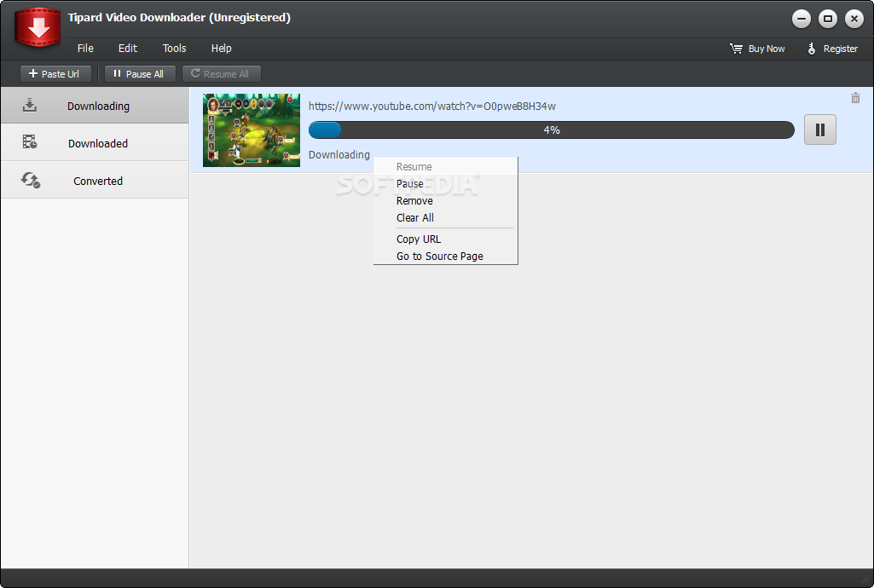Viewport: 874px width, 588px height.
Task: Pause the current download with the pause button
Action: click(820, 130)
